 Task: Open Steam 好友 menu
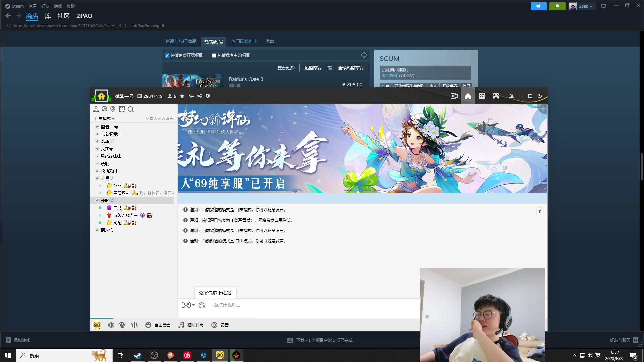pyautogui.click(x=45, y=6)
